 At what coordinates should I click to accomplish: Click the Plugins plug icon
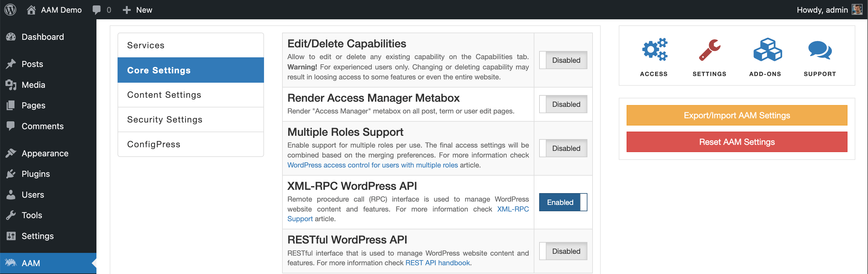click(x=11, y=174)
